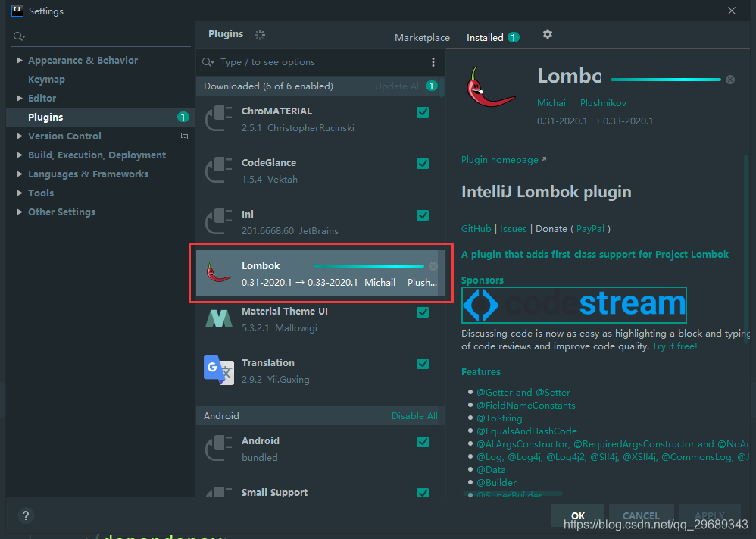756x539 pixels.
Task: Expand Build, Execution, Deployment arrow
Action: 19,155
